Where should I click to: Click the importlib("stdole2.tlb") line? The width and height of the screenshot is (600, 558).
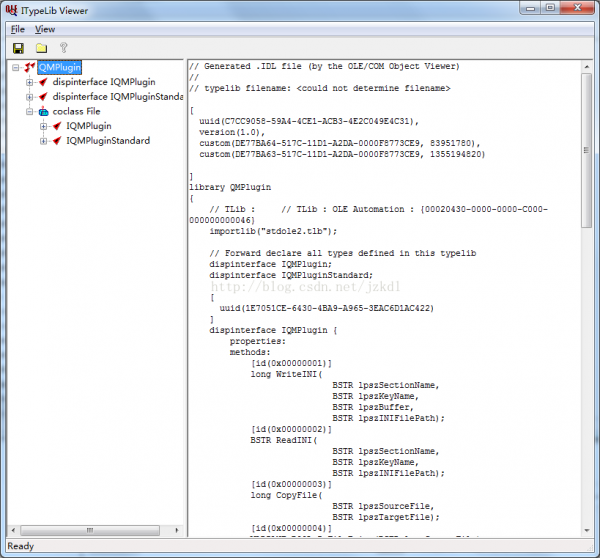(x=273, y=231)
